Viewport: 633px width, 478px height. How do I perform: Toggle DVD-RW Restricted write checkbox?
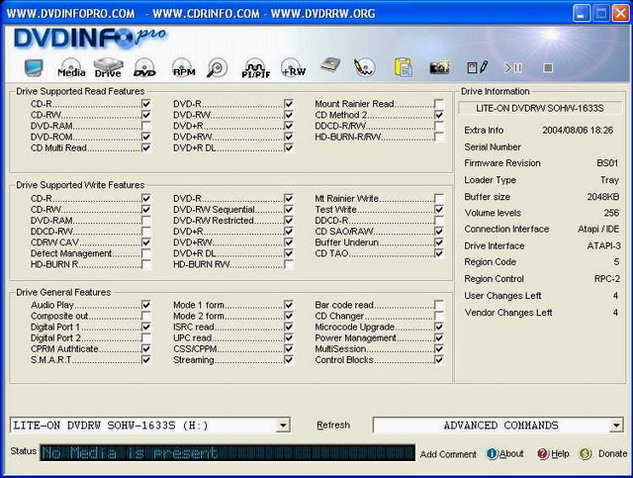pyautogui.click(x=288, y=220)
